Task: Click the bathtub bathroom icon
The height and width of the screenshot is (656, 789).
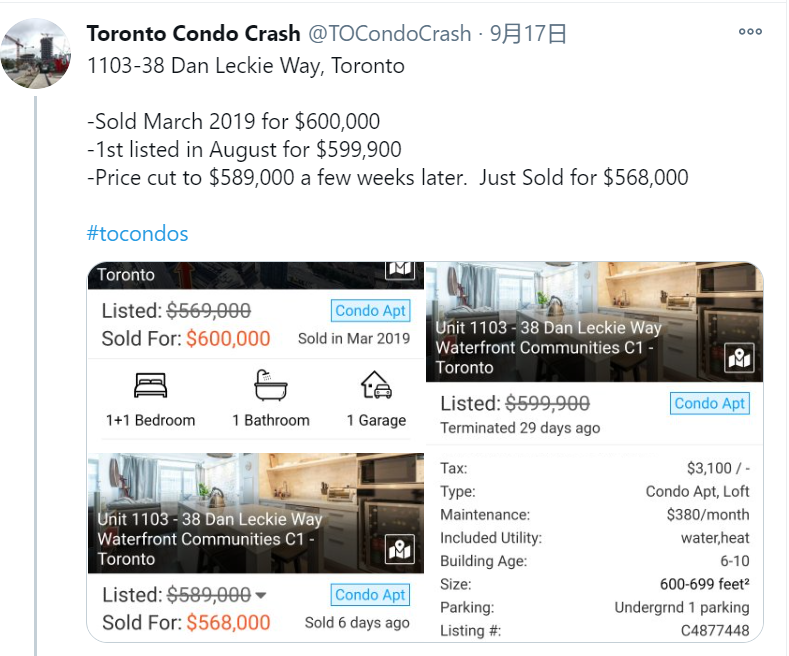Action: 271,385
